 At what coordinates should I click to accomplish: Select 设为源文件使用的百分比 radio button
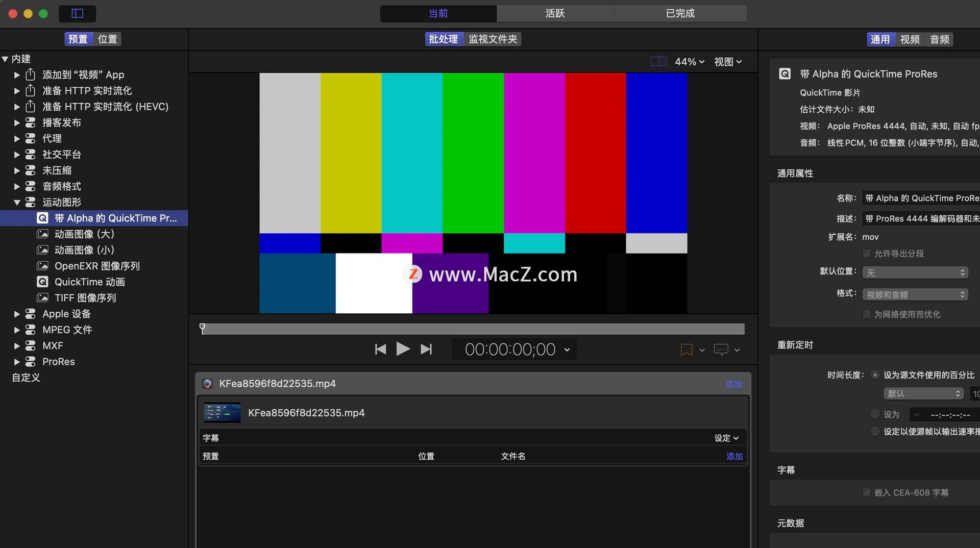[875, 375]
